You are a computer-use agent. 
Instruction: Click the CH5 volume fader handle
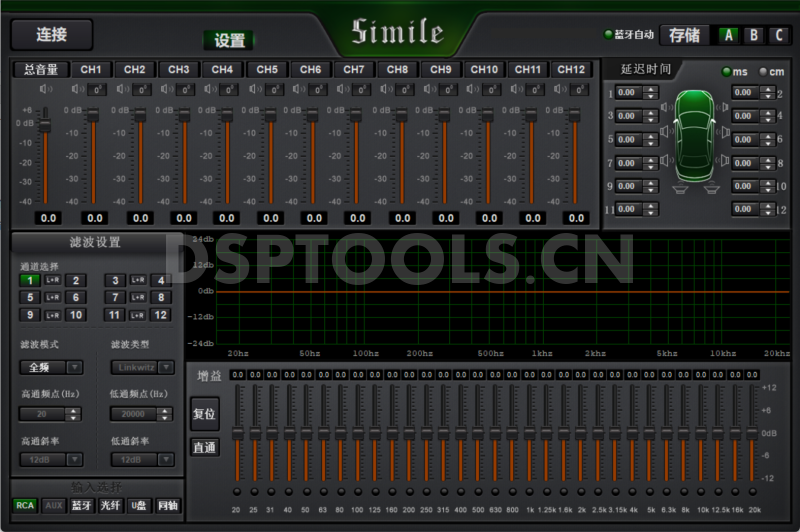coord(270,116)
